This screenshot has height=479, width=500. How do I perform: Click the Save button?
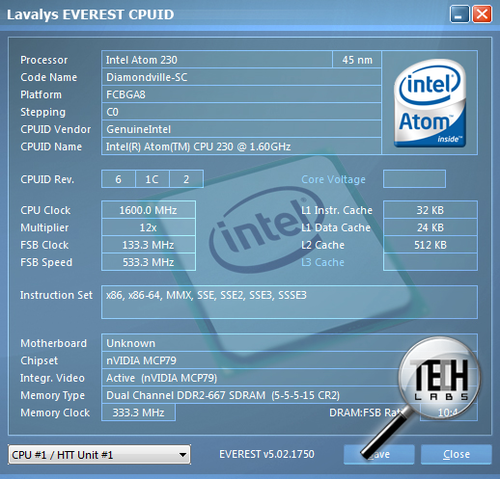point(379,454)
